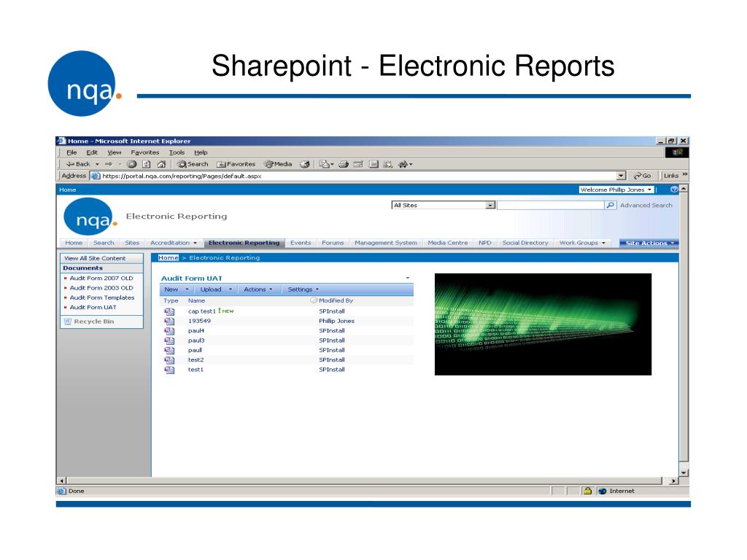Open the Forums navigation tab

(x=333, y=243)
